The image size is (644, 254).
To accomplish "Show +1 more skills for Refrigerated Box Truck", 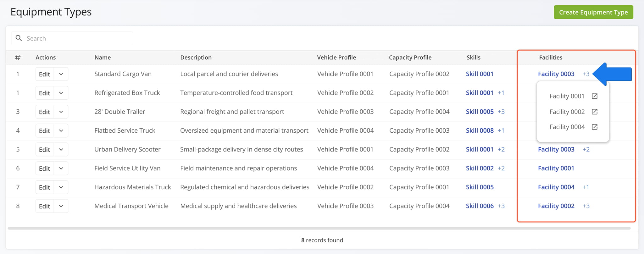I will [501, 93].
